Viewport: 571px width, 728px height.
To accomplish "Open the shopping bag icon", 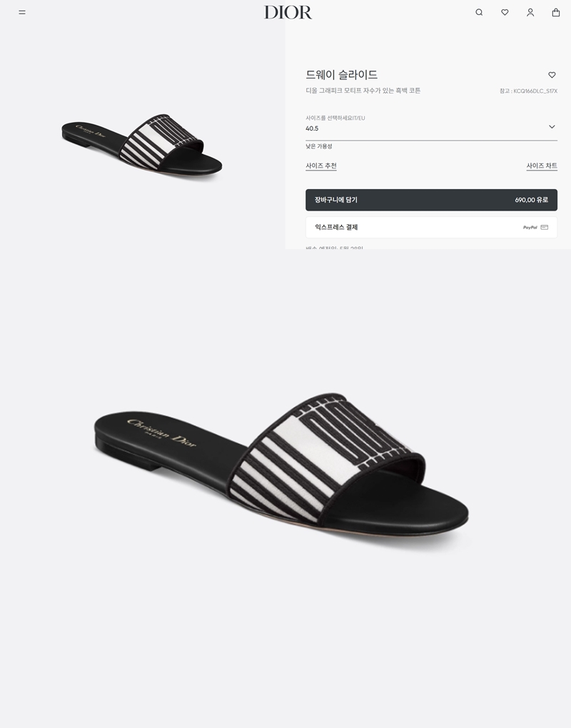I will (556, 13).
